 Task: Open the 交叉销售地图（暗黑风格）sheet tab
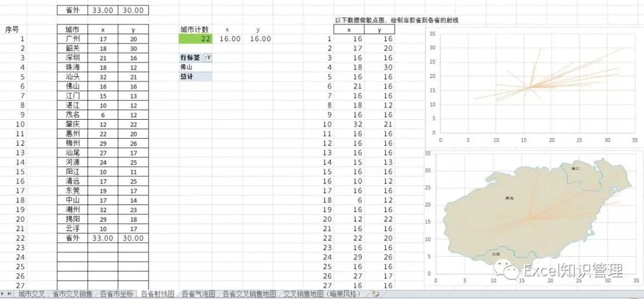(x=324, y=294)
